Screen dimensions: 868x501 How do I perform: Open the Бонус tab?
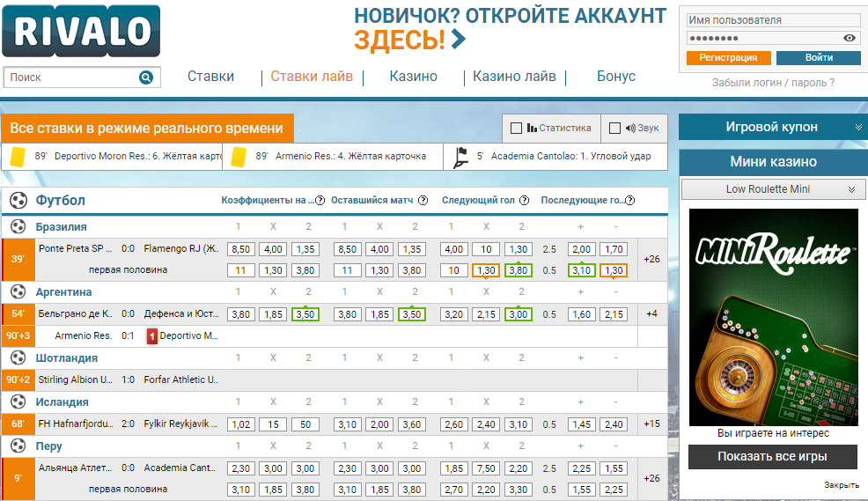click(615, 77)
